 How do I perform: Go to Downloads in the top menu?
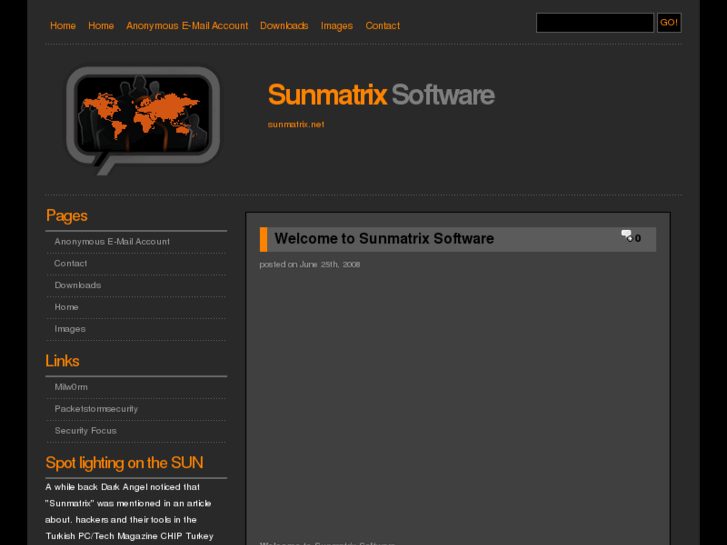click(284, 26)
